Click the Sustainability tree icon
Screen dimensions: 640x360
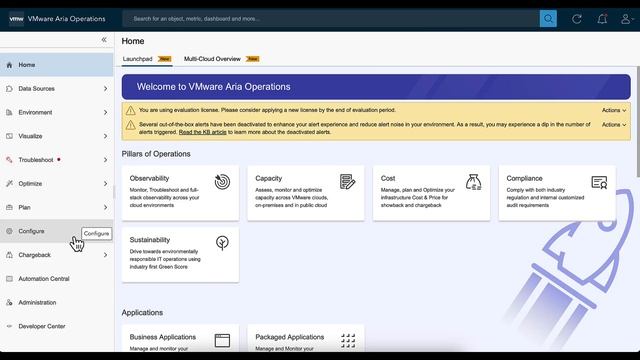pos(222,243)
